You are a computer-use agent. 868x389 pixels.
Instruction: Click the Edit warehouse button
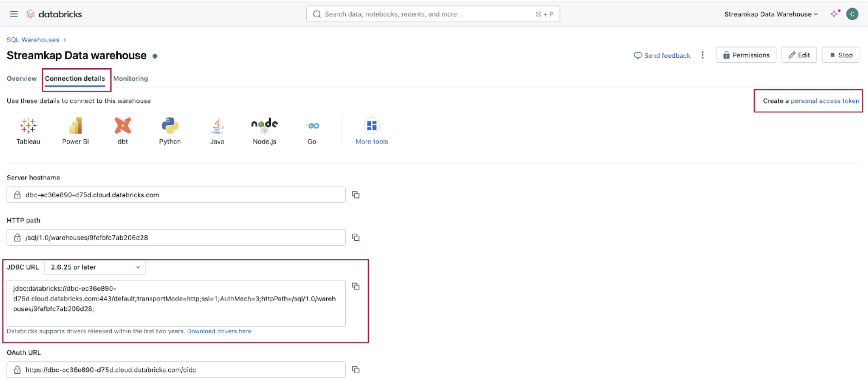(799, 55)
